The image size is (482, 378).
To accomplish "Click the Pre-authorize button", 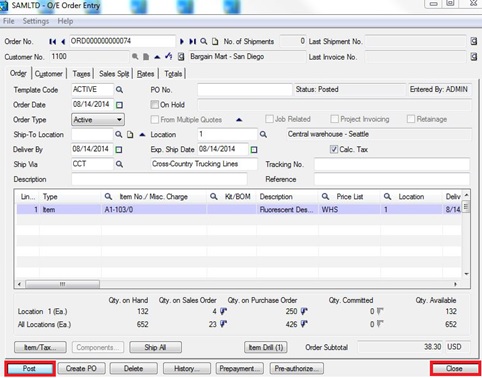I will [x=296, y=369].
